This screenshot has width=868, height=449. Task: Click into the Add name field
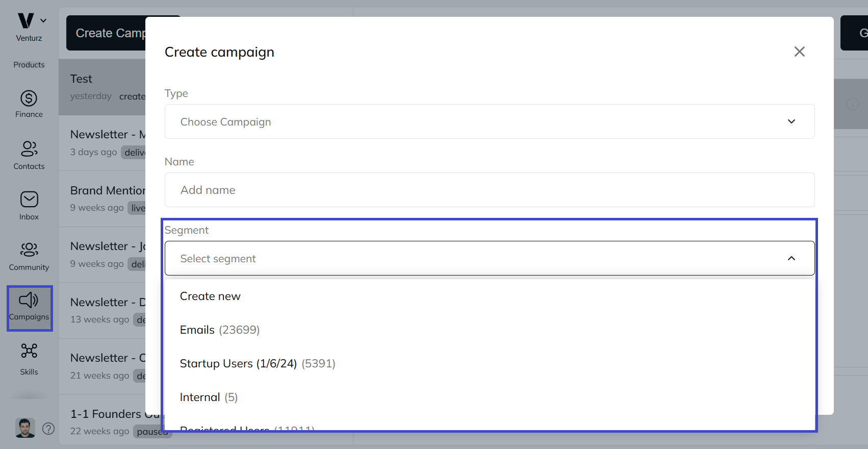(489, 190)
